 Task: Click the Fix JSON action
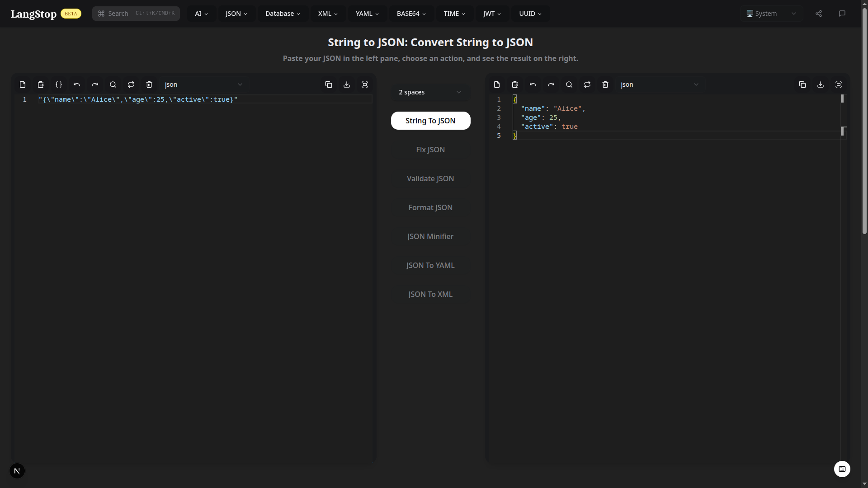pyautogui.click(x=430, y=150)
